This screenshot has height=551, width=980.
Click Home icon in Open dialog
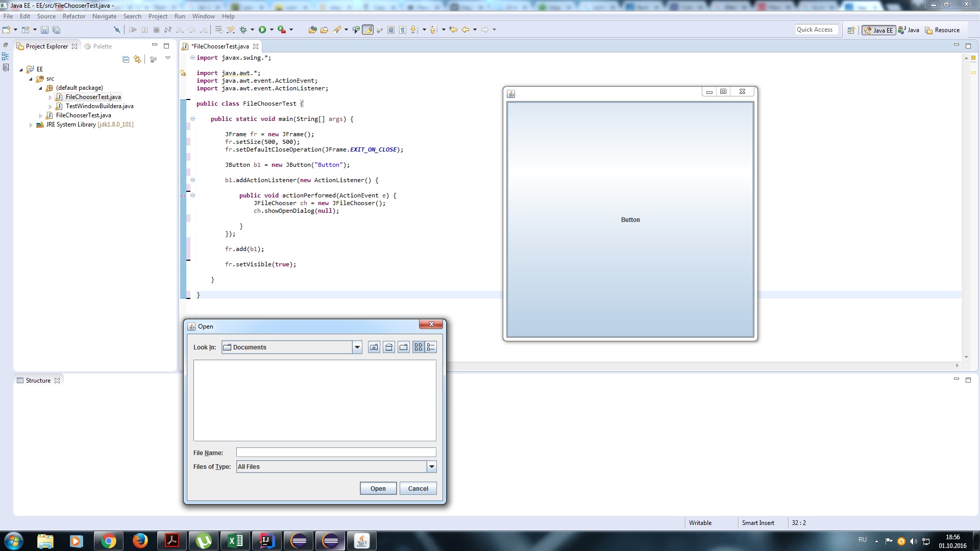pos(389,347)
